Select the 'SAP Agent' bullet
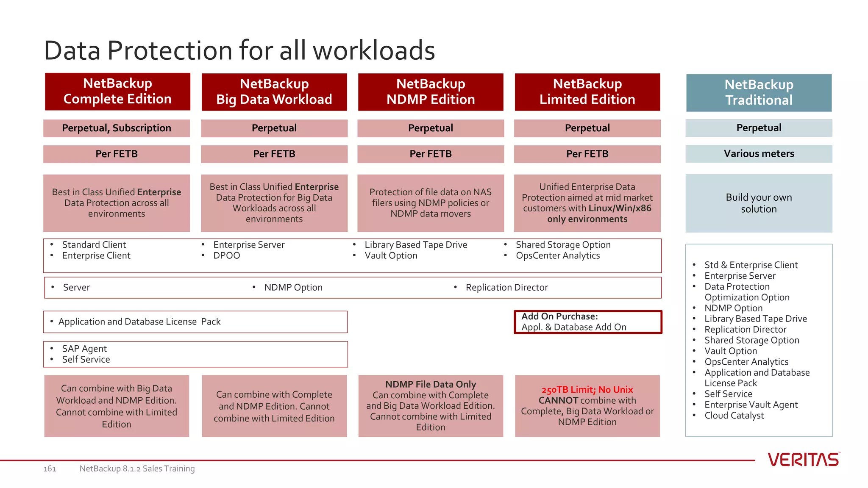Viewport: 868px width, 488px height. pyautogui.click(x=84, y=349)
